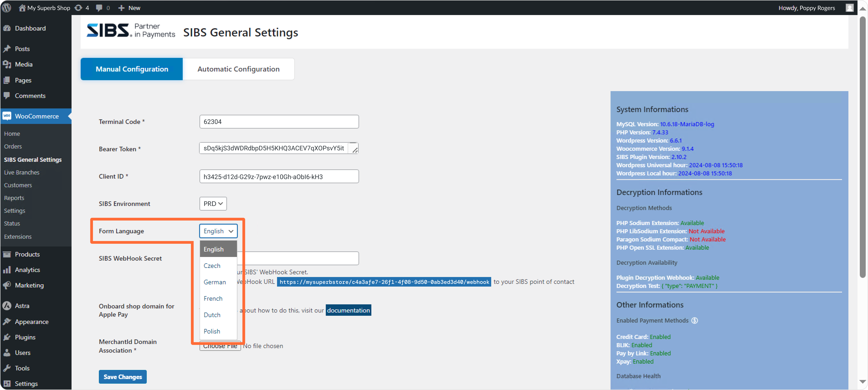This screenshot has width=868, height=390.
Task: Open Live Branches in WooCommerce submenu
Action: 22,172
